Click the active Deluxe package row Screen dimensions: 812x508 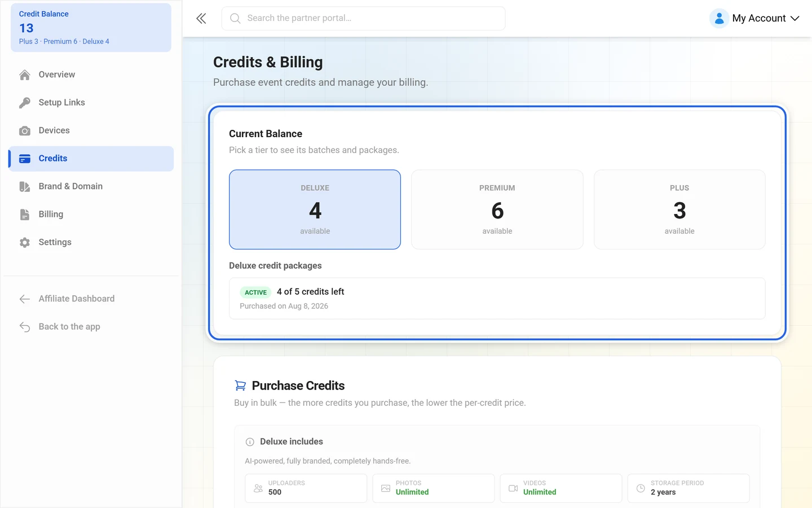click(x=497, y=299)
